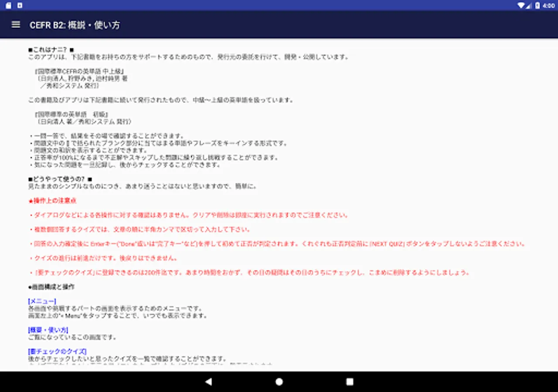558x392 pixels.
Task: Click the line 'ご覧になっているこの画面です。'
Action: pyautogui.click(x=72, y=338)
